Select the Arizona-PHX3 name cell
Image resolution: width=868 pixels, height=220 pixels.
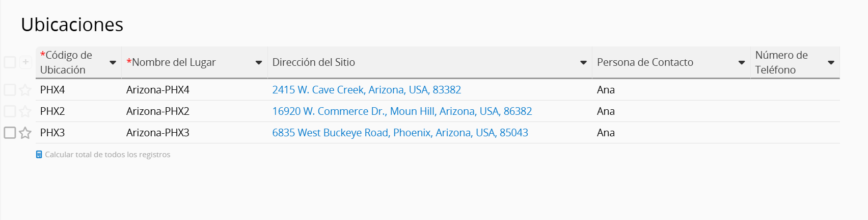point(158,133)
